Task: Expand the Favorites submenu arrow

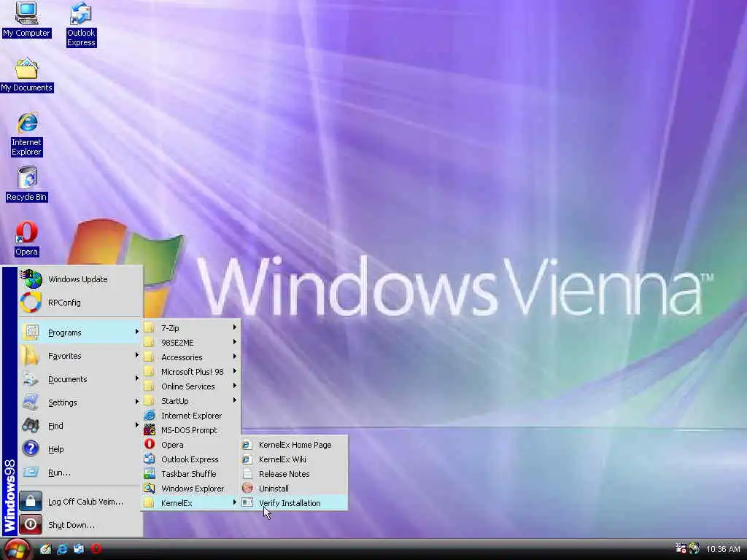Action: coord(136,355)
